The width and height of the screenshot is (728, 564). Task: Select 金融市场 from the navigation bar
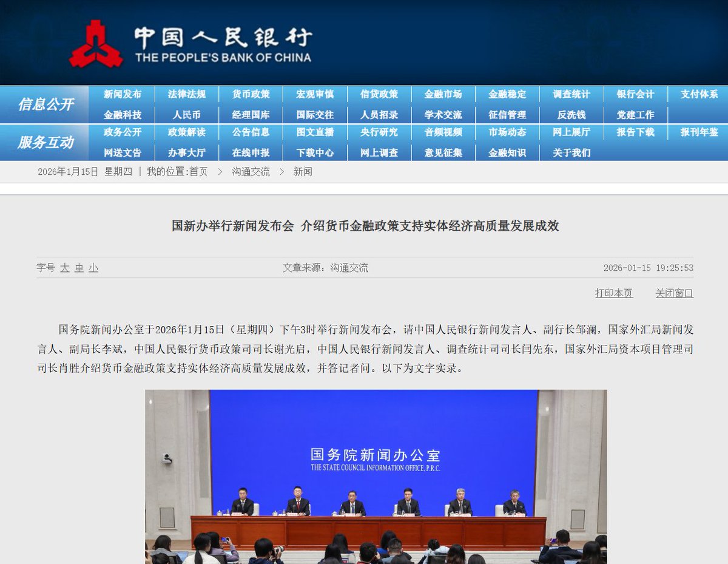click(443, 94)
